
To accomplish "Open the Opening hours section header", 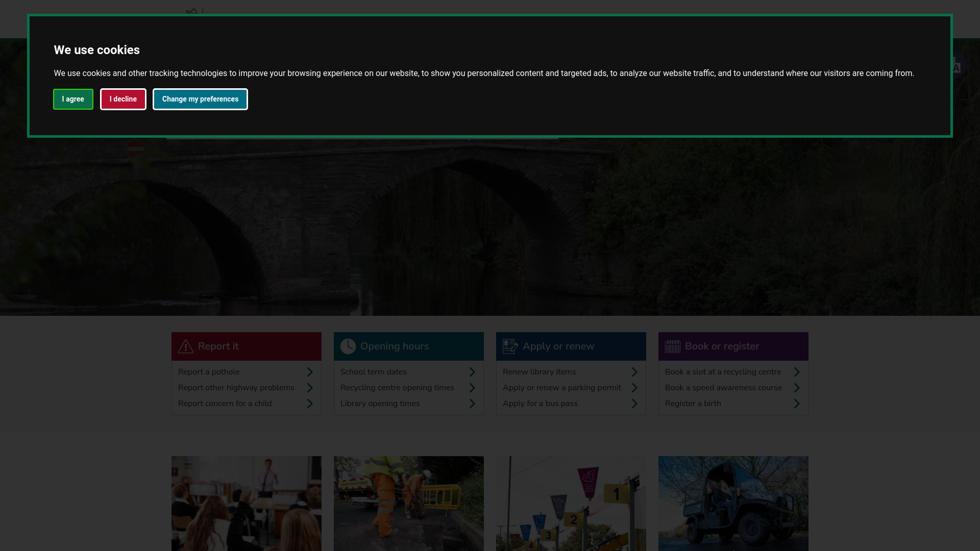I will point(409,346).
